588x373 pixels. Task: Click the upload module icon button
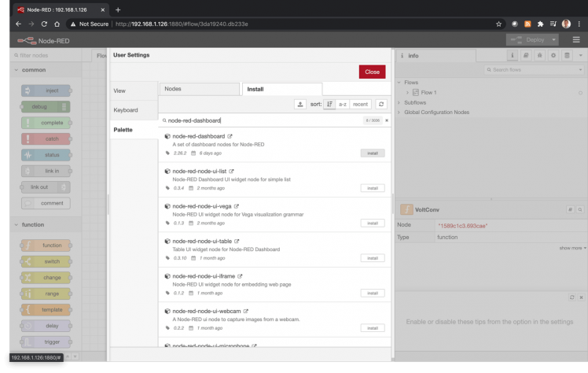point(300,104)
